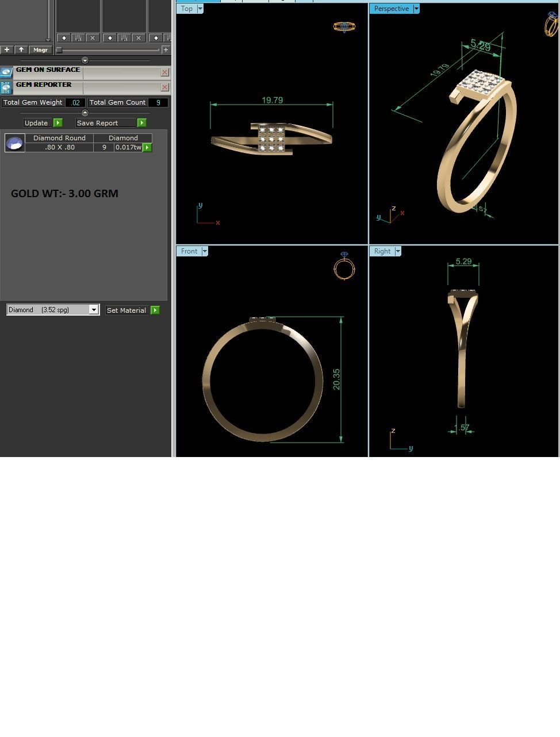
Task: Click save disk icon under second thumbnail slot
Action: tap(124, 38)
